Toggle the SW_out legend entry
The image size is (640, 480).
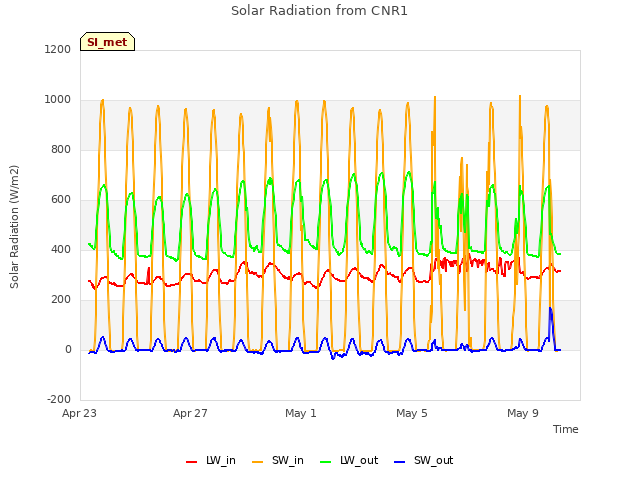tap(424, 460)
